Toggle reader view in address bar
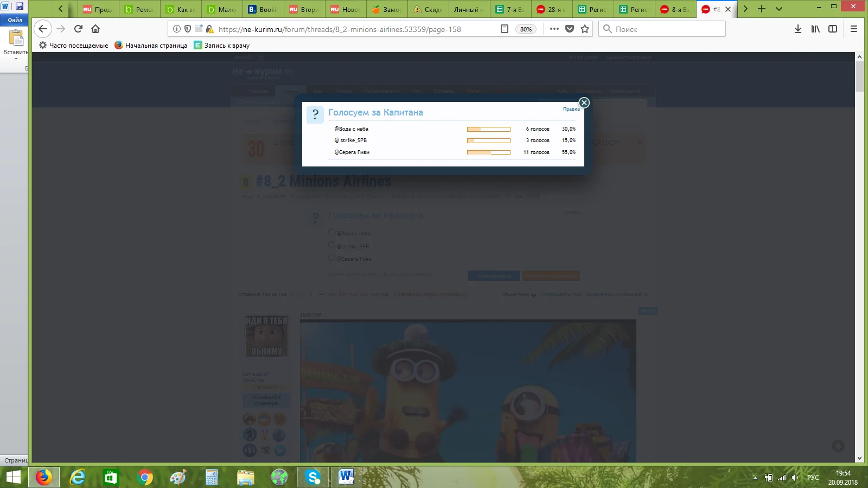 coord(504,29)
